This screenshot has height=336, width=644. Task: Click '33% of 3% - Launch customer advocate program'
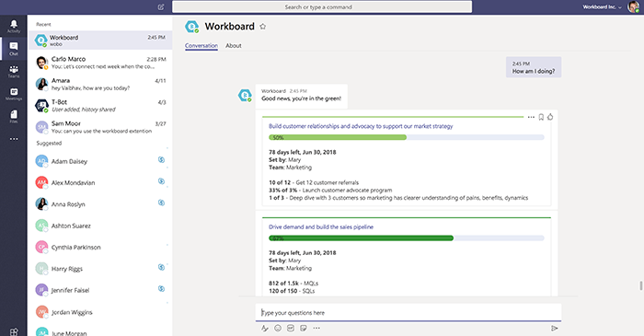click(x=330, y=191)
